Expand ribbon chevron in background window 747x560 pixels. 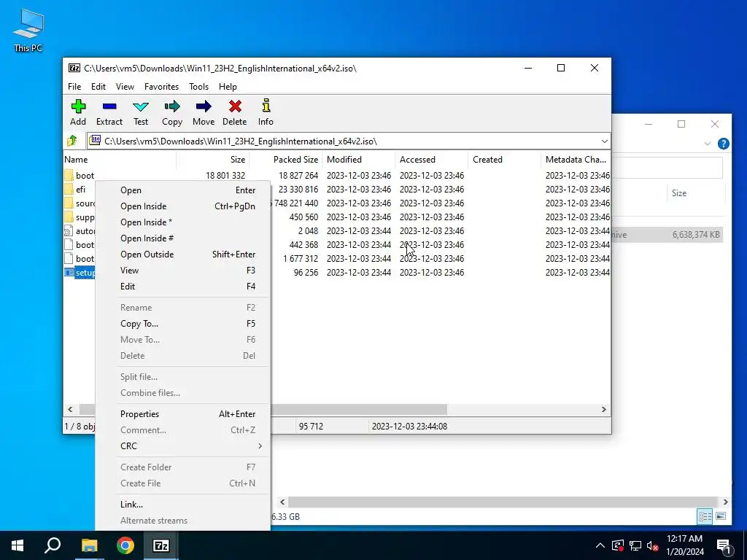click(x=708, y=144)
